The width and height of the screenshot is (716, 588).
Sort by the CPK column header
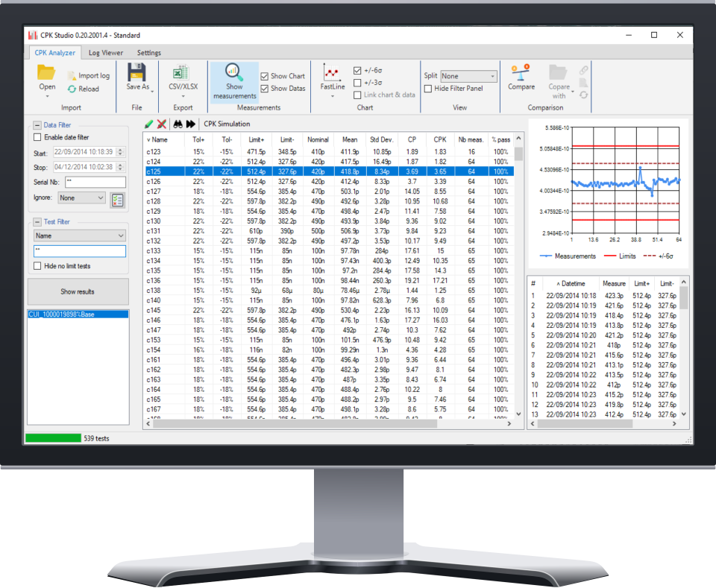point(440,139)
